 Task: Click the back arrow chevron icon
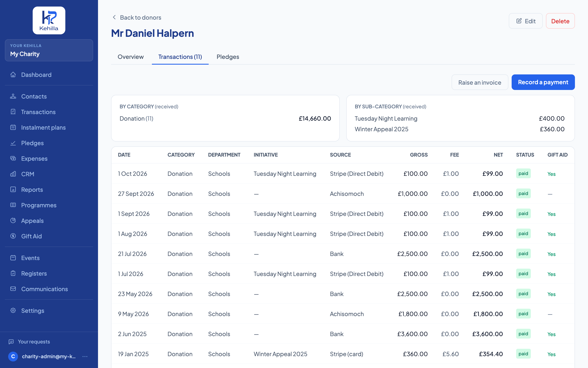click(114, 17)
